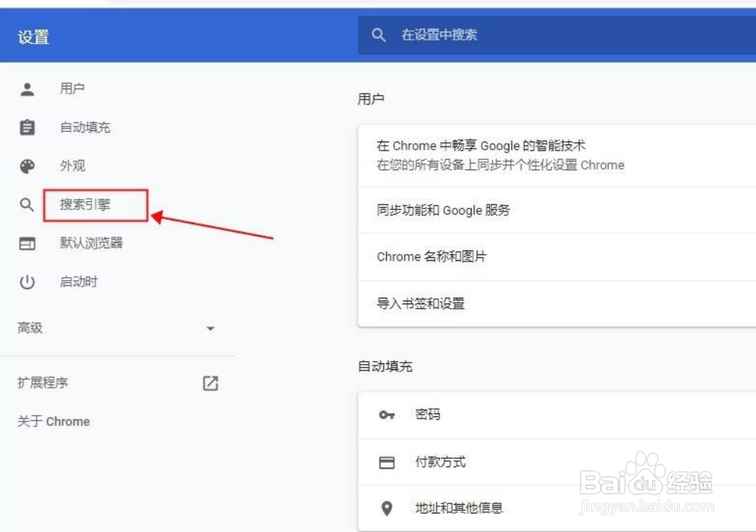This screenshot has width=756, height=532.
Task: Open 在 Chrome 中畅享 Google 的智能技术 row
Action: (557, 155)
